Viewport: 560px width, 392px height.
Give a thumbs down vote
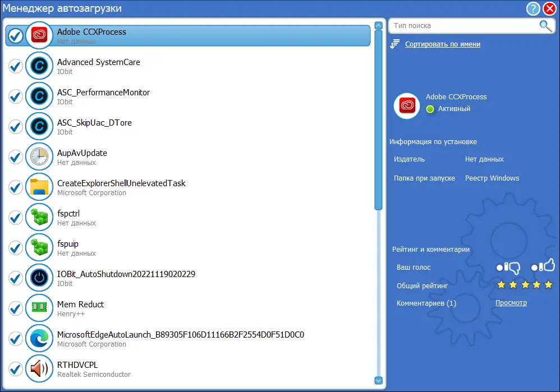point(508,268)
